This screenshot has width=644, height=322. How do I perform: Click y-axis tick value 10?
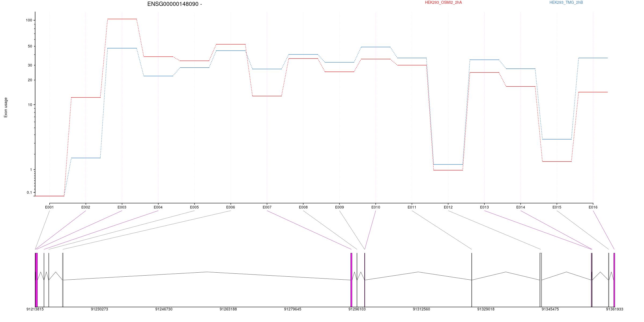pyautogui.click(x=30, y=105)
